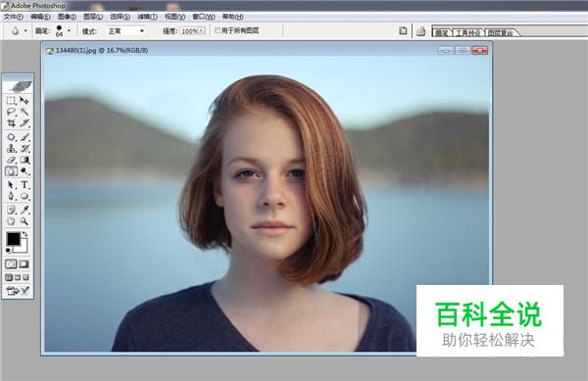
Task: Reset default foreground and background colors
Action: click(x=8, y=251)
